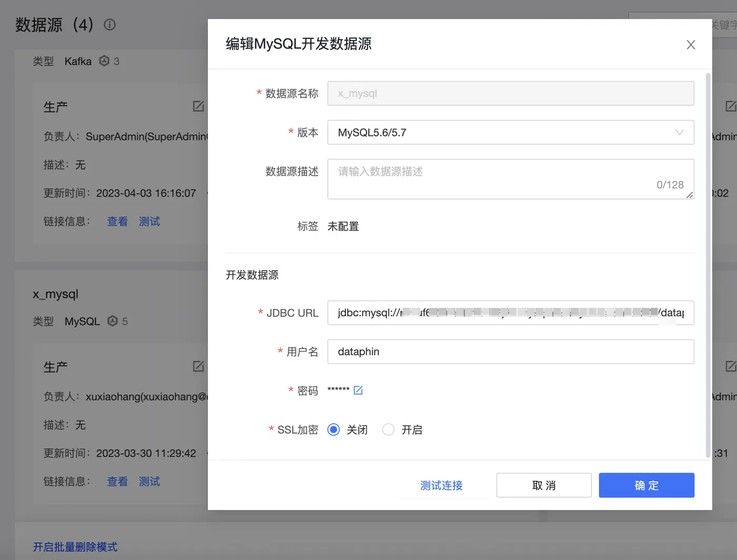Viewport: 737px width, 560px height.
Task: Click 查看 link on Kafka 生产 card
Action: point(117,222)
